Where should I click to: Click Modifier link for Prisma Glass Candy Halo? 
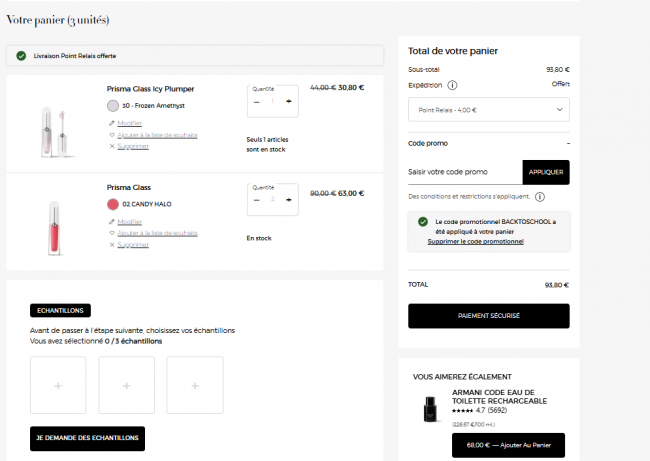point(129,222)
